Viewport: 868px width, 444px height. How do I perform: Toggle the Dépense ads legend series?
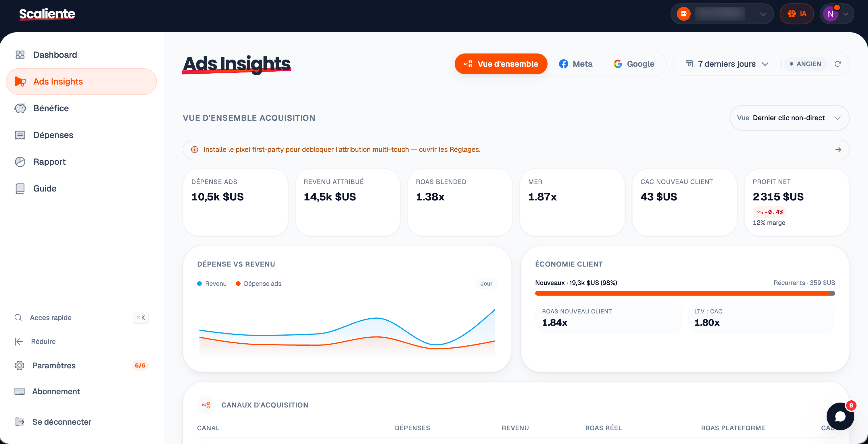[x=258, y=284]
